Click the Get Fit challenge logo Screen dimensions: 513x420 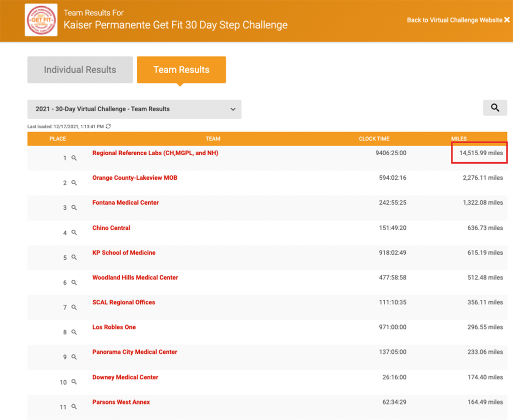[x=41, y=20]
